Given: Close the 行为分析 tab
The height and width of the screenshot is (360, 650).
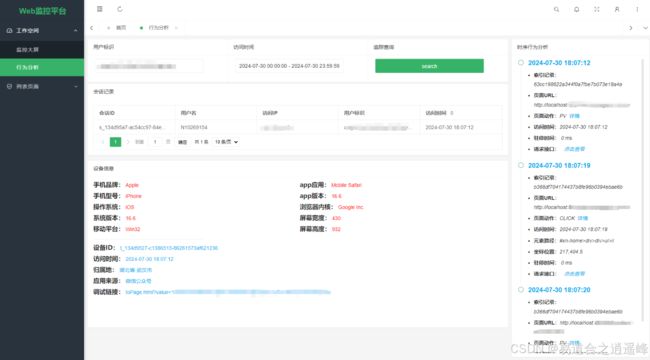Looking at the screenshot, I should point(176,28).
